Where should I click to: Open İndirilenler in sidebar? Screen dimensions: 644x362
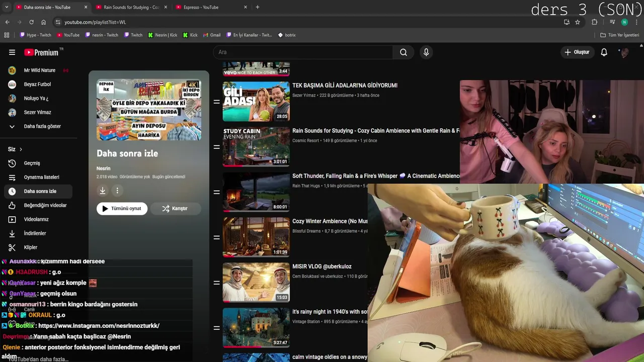click(x=38, y=233)
